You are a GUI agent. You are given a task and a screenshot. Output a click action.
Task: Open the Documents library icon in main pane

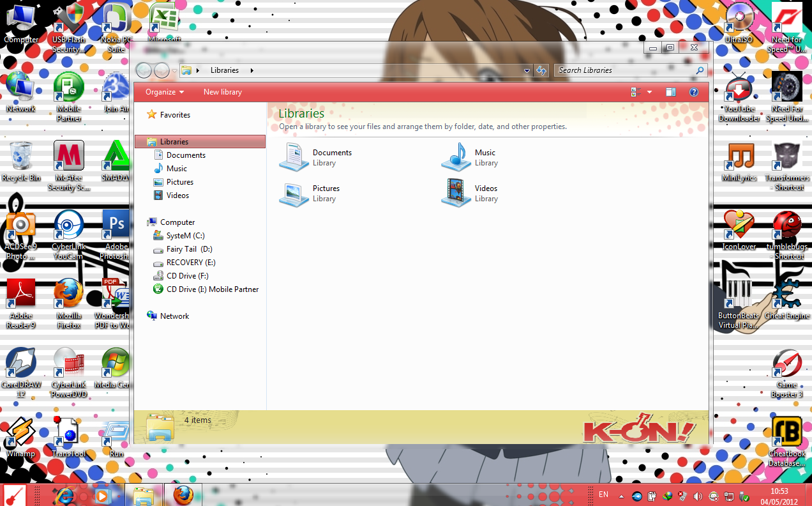(294, 157)
